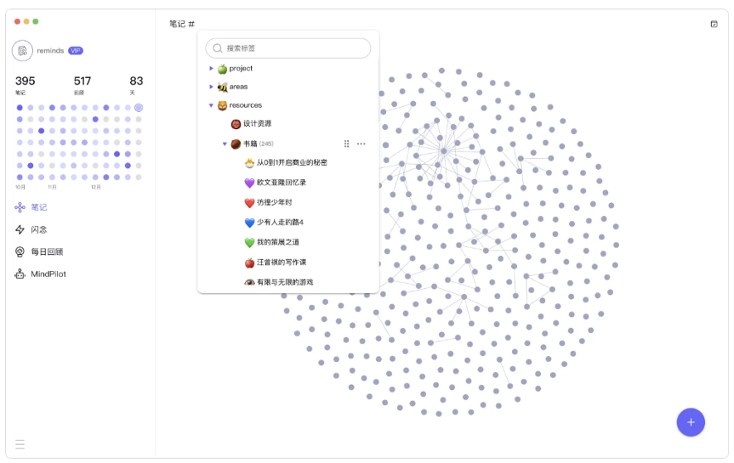Click the VIP badge next to reminds
This screenshot has width=734, height=463.
(x=75, y=51)
